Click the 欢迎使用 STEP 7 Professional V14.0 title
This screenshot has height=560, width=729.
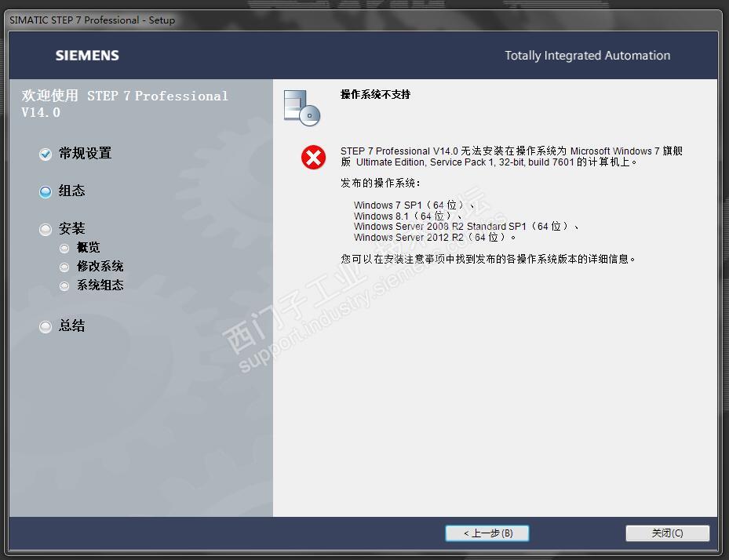click(125, 104)
